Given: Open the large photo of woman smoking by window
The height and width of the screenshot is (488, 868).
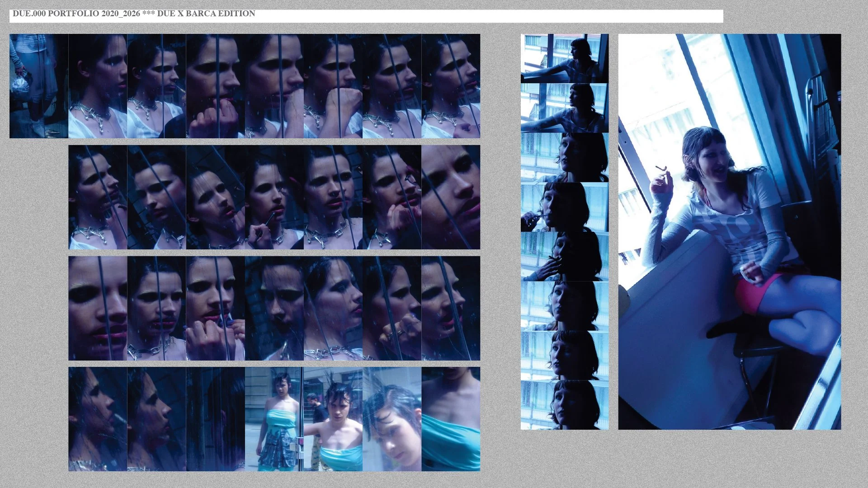Looking at the screenshot, I should point(729,231).
